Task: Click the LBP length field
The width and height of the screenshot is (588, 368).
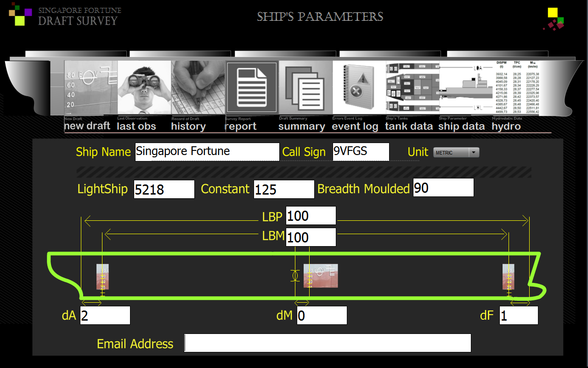Action: (x=311, y=216)
